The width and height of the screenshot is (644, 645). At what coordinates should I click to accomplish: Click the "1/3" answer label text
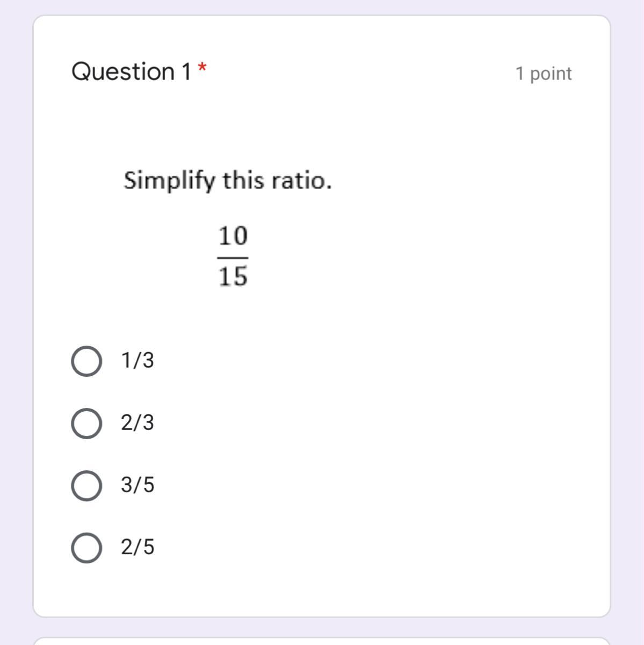(138, 360)
